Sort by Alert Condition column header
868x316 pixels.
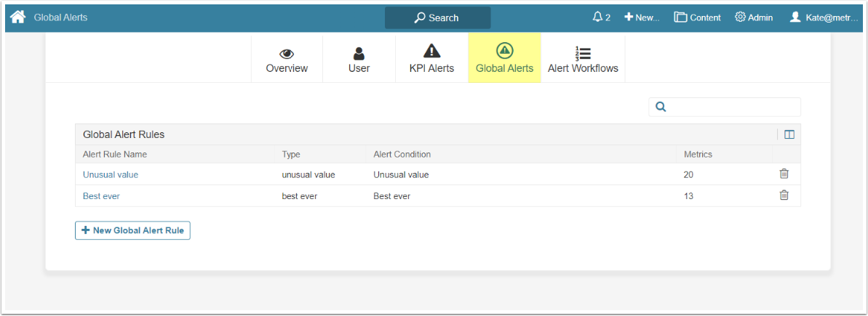pyautogui.click(x=402, y=154)
